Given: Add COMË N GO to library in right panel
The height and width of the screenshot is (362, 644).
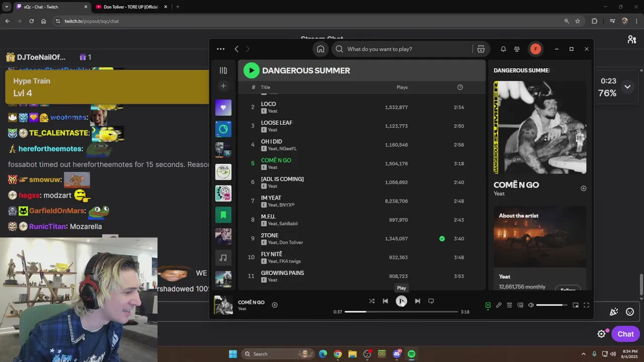Looking at the screenshot, I should (x=584, y=189).
